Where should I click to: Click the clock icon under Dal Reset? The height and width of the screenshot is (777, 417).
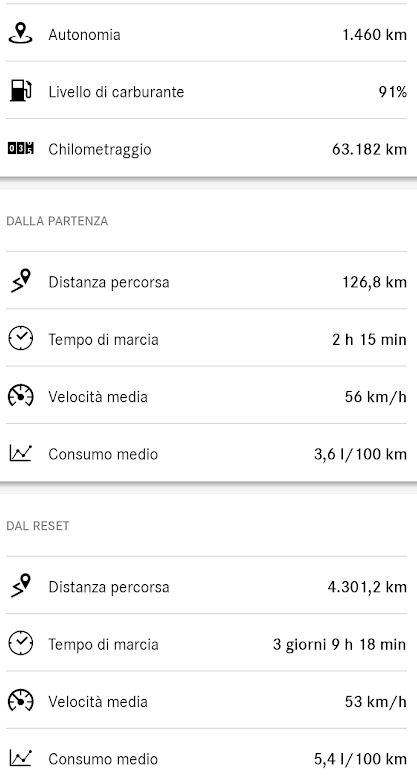pyautogui.click(x=20, y=643)
